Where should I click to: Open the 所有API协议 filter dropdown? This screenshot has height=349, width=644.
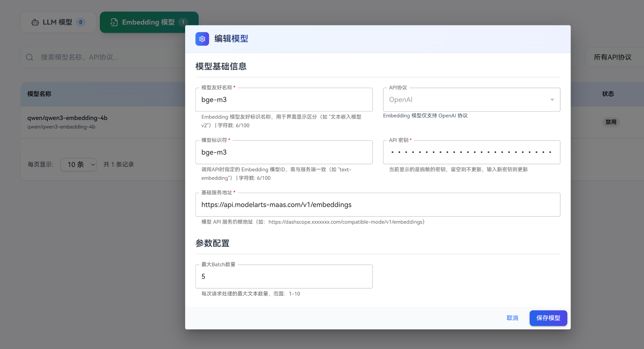click(612, 57)
